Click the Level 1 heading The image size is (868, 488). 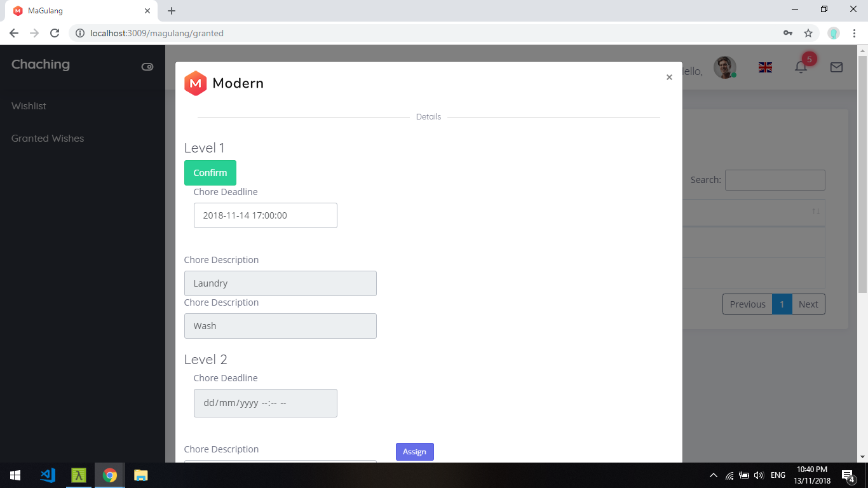(205, 148)
